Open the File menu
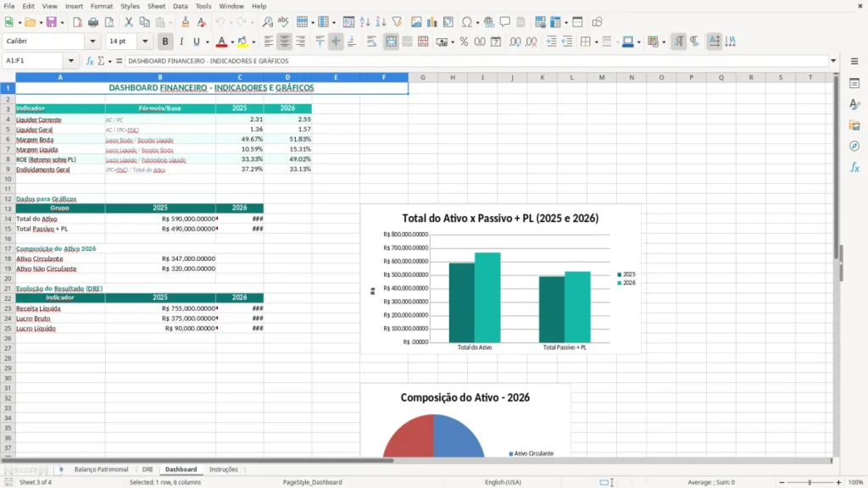 click(9, 6)
